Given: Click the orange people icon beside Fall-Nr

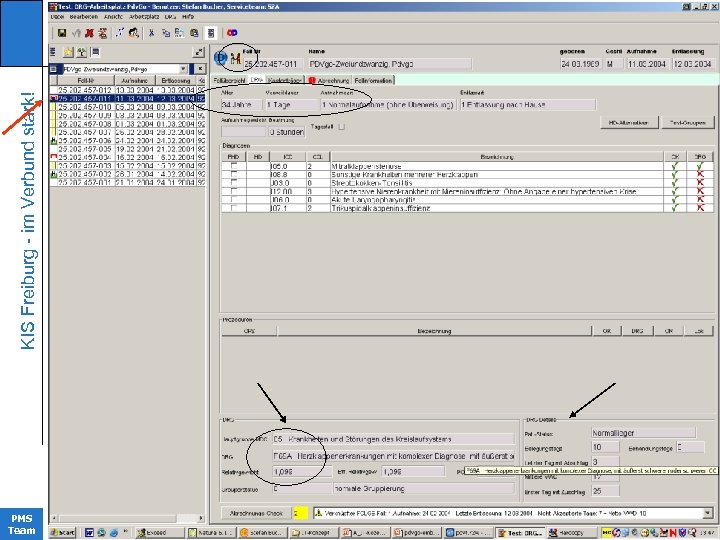Looking at the screenshot, I should [x=236, y=58].
